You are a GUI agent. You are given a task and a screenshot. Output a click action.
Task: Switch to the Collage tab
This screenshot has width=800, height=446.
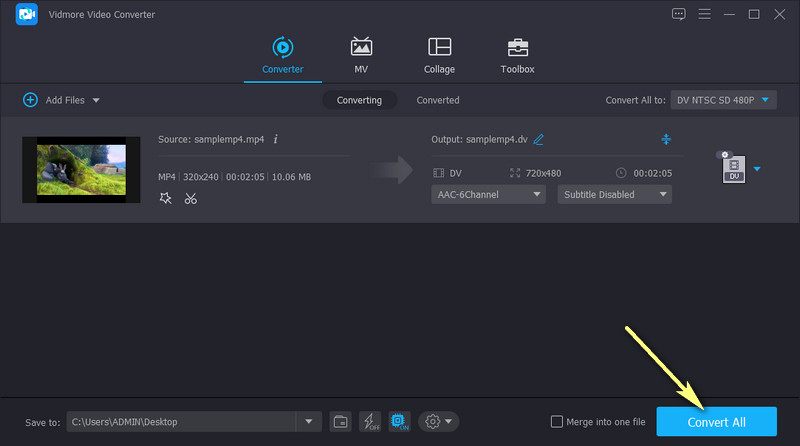pyautogui.click(x=439, y=55)
